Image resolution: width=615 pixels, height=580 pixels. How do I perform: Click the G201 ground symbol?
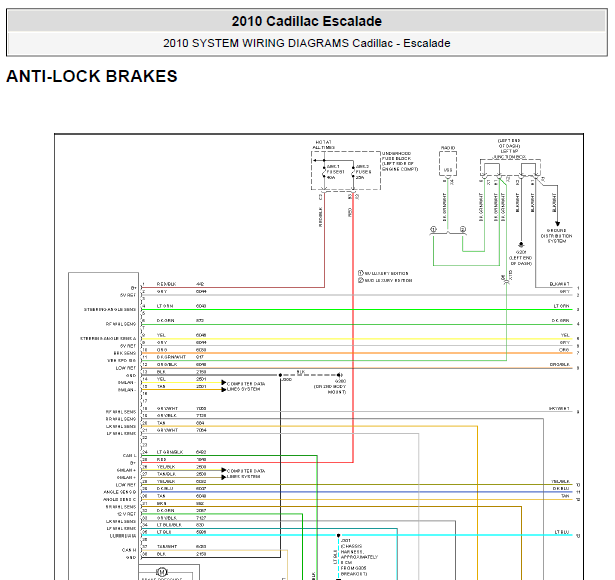point(521,245)
